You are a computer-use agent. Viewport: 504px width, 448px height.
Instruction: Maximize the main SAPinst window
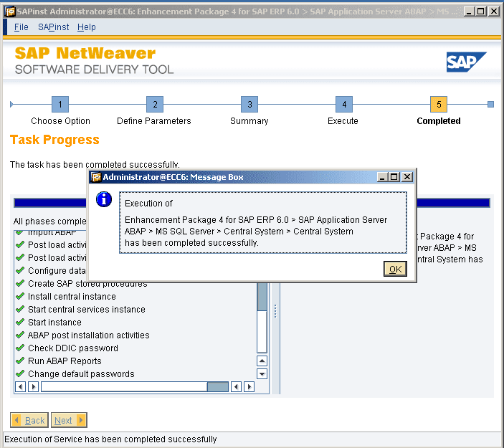tap(481, 11)
